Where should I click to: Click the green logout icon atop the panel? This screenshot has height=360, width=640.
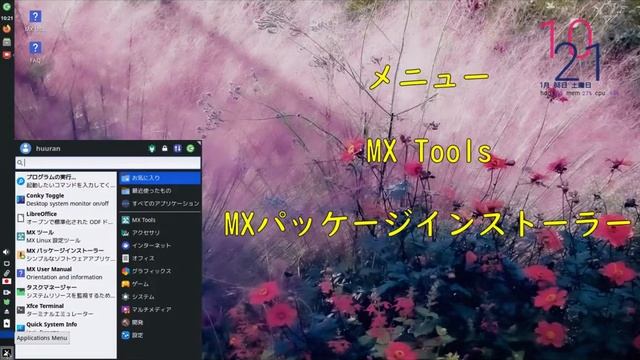click(x=7, y=6)
